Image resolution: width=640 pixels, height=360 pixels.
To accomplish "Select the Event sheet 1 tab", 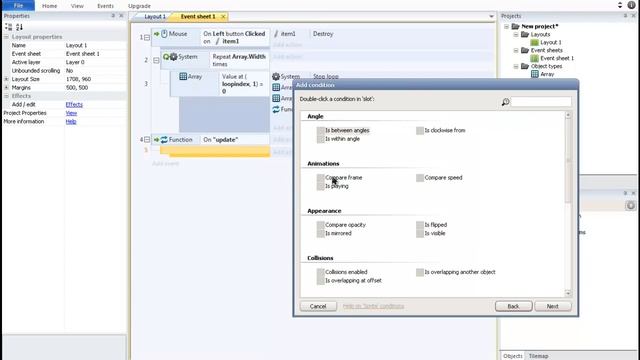I will coord(198,17).
